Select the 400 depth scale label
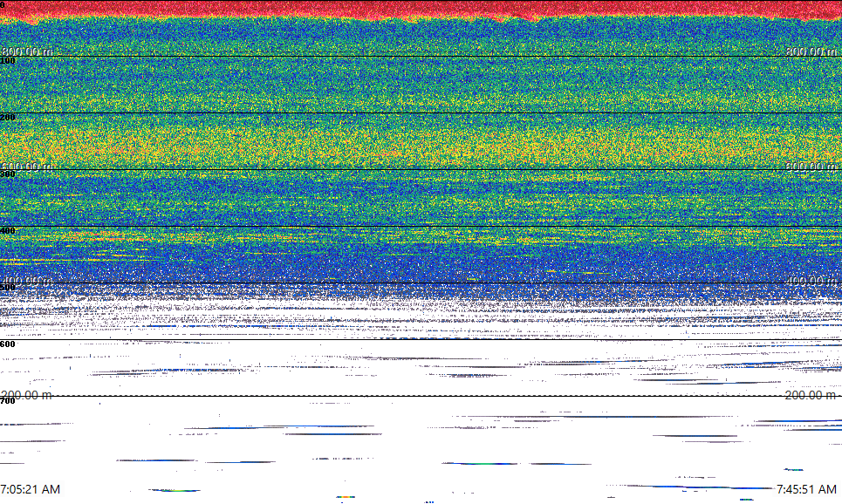 pos(8,231)
